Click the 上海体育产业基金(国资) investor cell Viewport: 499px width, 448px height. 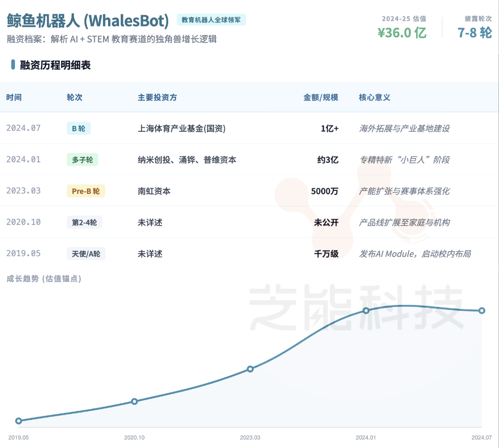click(x=181, y=128)
